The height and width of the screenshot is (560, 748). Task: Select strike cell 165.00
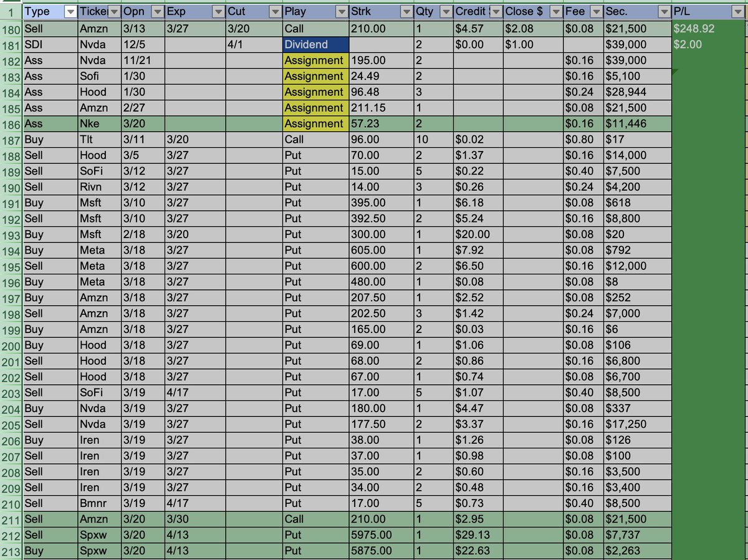point(381,329)
